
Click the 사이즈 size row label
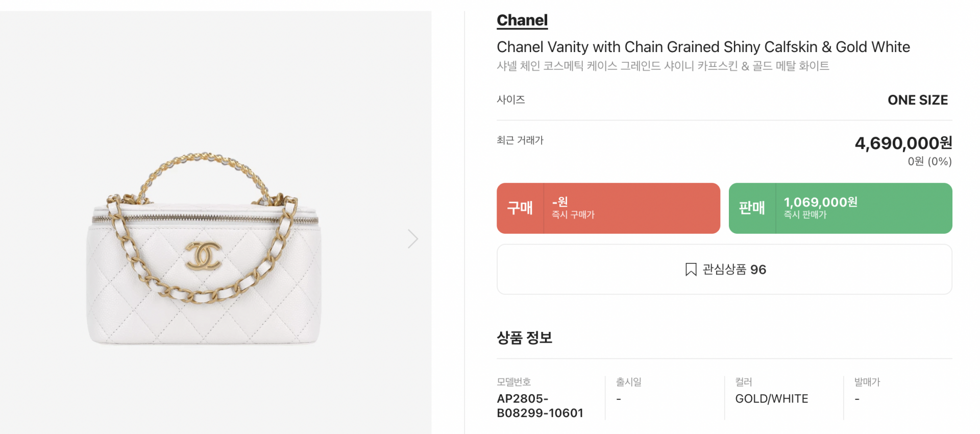(x=510, y=100)
